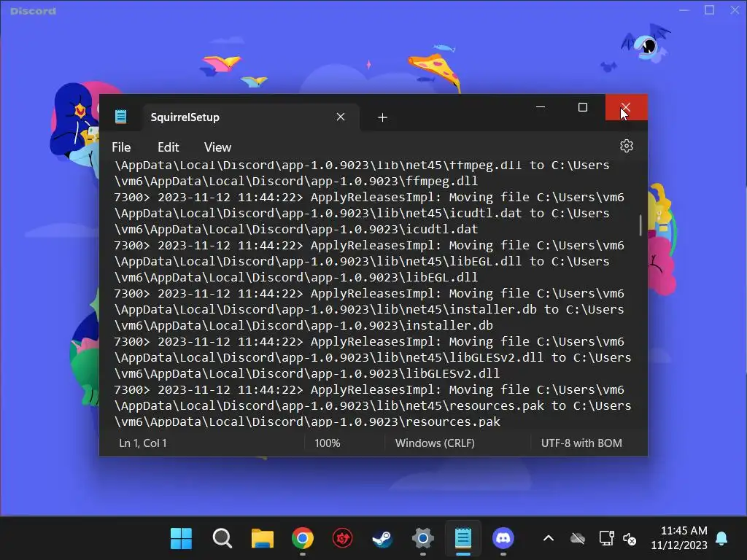Viewport: 747px width, 560px height.
Task: Maximize the Notepad window
Action: tap(583, 107)
